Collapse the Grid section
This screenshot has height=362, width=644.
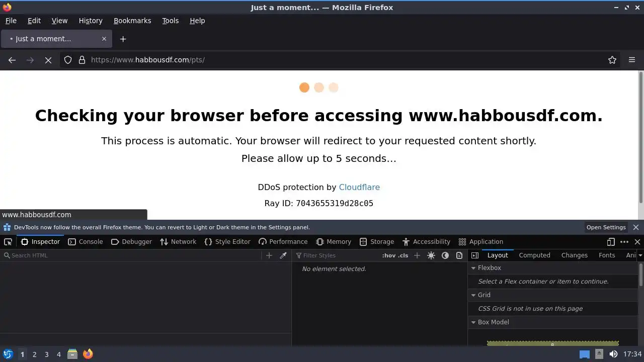click(x=473, y=295)
